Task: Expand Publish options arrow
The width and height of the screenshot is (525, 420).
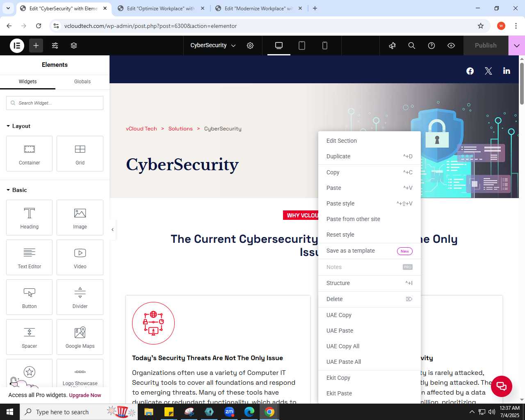Action: tap(517, 46)
